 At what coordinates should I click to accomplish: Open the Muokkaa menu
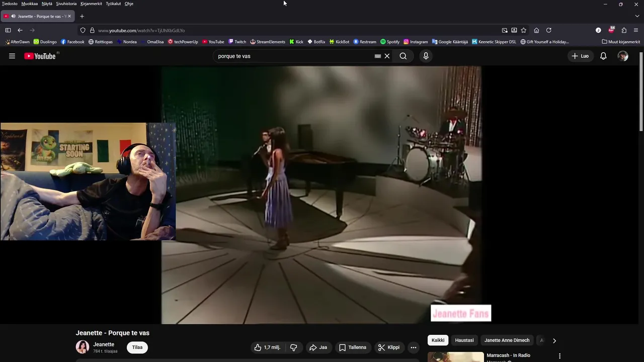(x=29, y=4)
